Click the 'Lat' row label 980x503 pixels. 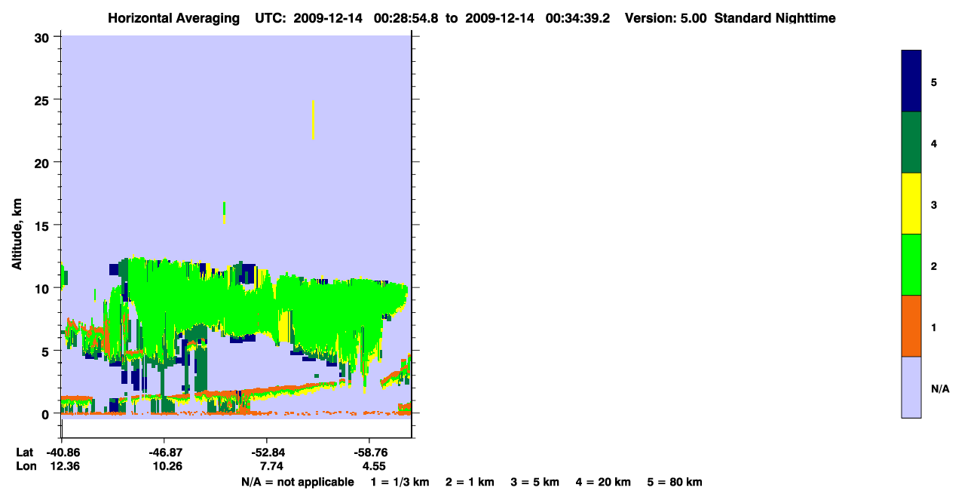[x=25, y=452]
